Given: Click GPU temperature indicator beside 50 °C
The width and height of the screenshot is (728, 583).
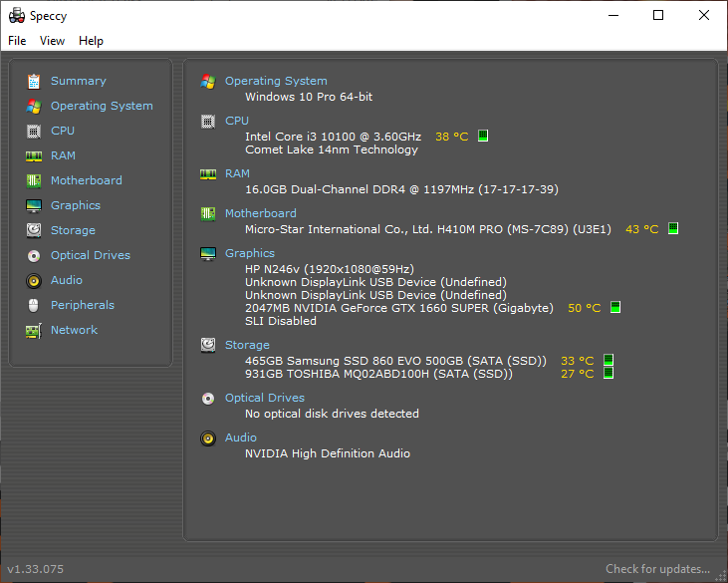Looking at the screenshot, I should tap(615, 307).
